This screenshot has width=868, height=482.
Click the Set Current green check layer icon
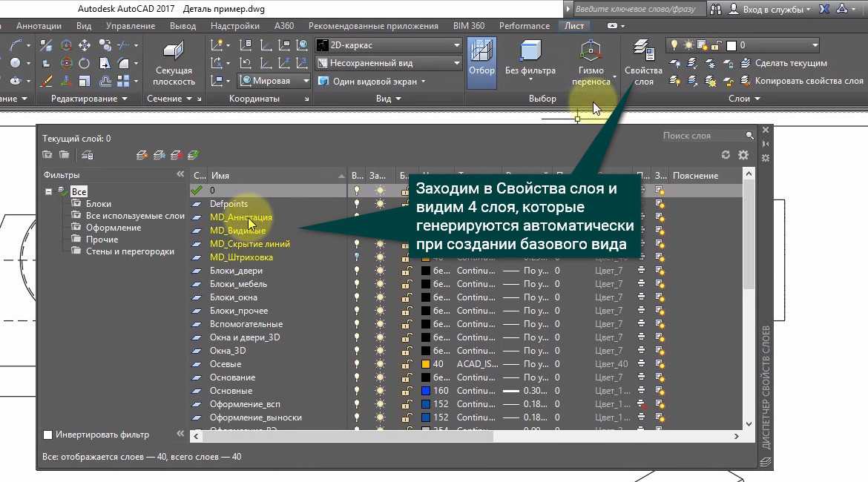(193, 155)
